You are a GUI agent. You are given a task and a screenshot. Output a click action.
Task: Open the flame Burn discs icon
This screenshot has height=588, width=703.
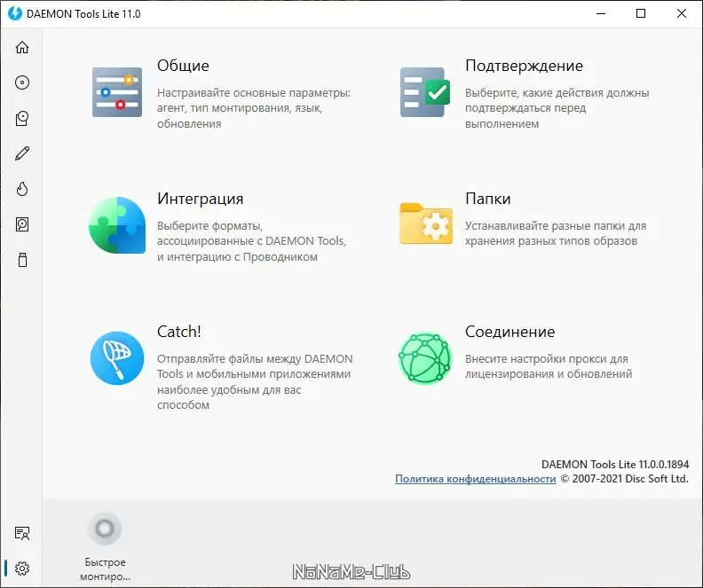click(22, 189)
